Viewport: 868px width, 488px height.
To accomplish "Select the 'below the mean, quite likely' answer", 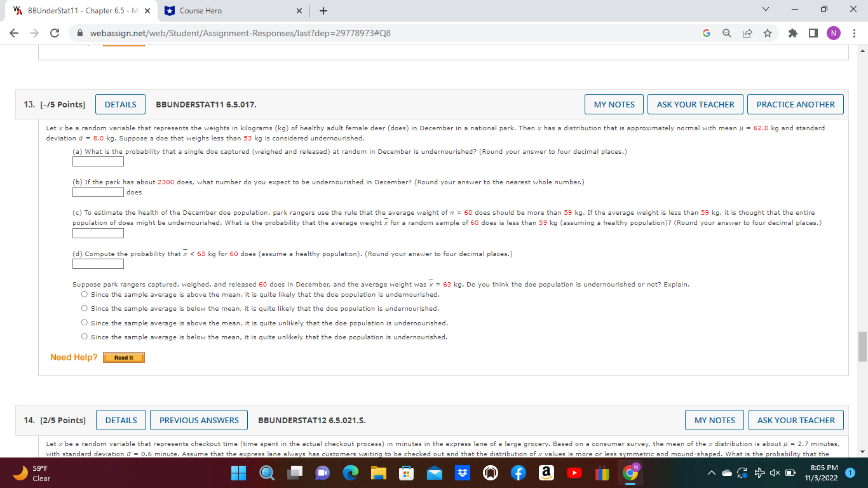I will 84,308.
